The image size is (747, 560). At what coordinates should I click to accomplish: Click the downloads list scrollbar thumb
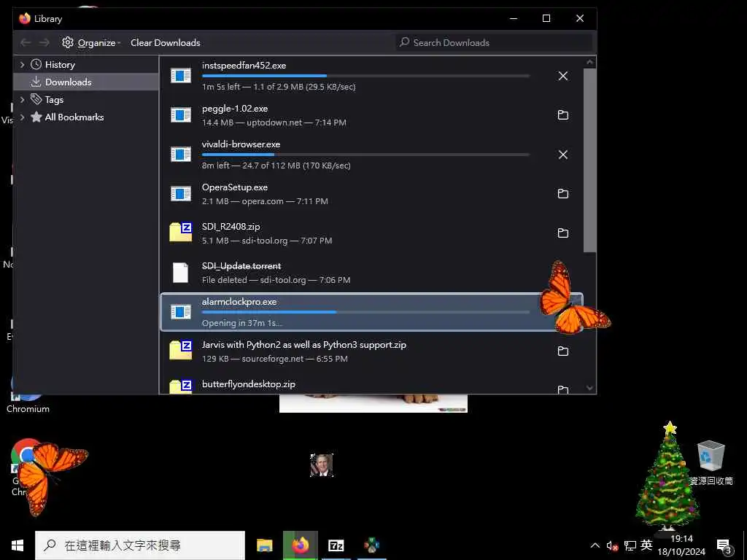point(589,160)
